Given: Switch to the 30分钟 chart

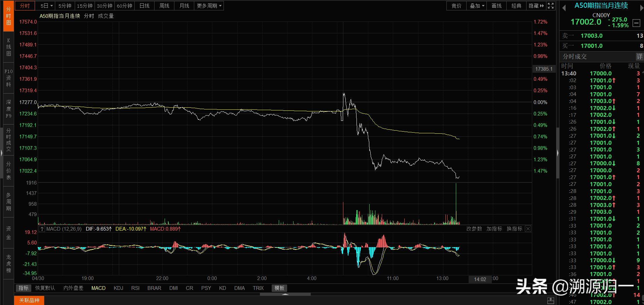Looking at the screenshot, I should [105, 6].
